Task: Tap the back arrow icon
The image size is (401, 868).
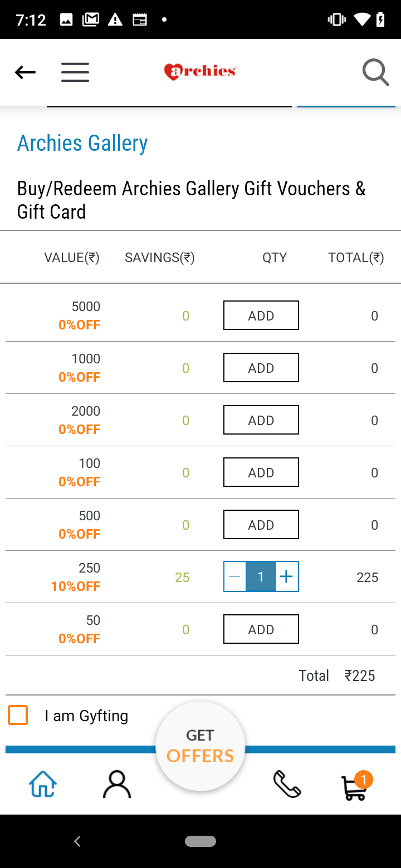Action: tap(25, 72)
